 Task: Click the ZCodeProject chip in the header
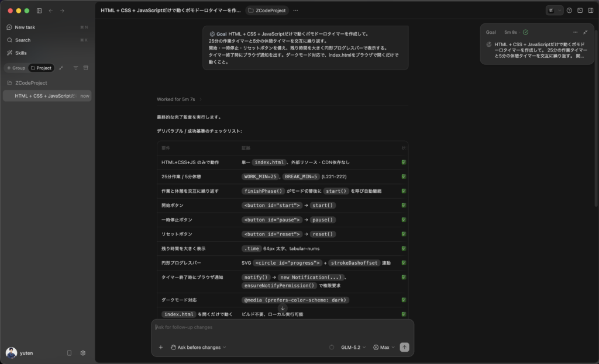pos(267,11)
